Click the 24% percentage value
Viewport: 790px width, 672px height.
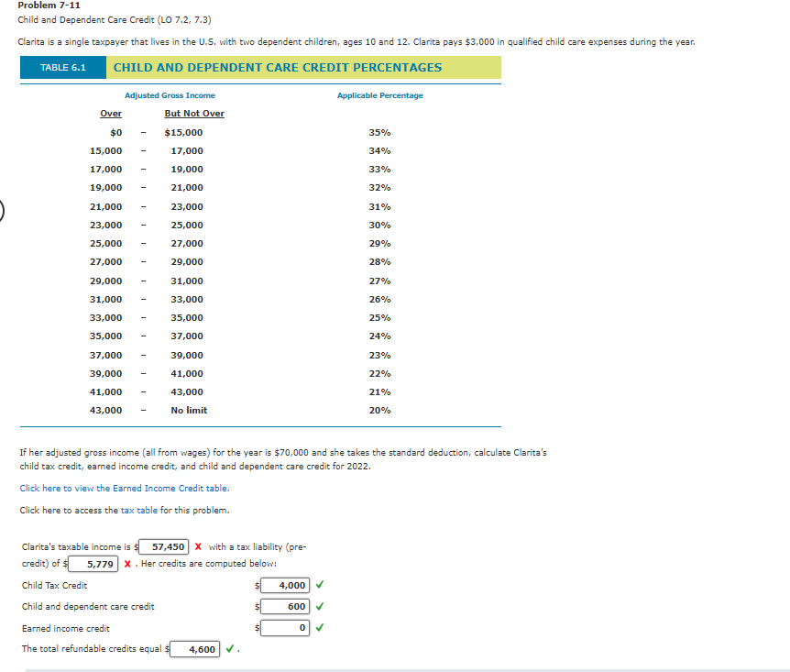[x=380, y=336]
